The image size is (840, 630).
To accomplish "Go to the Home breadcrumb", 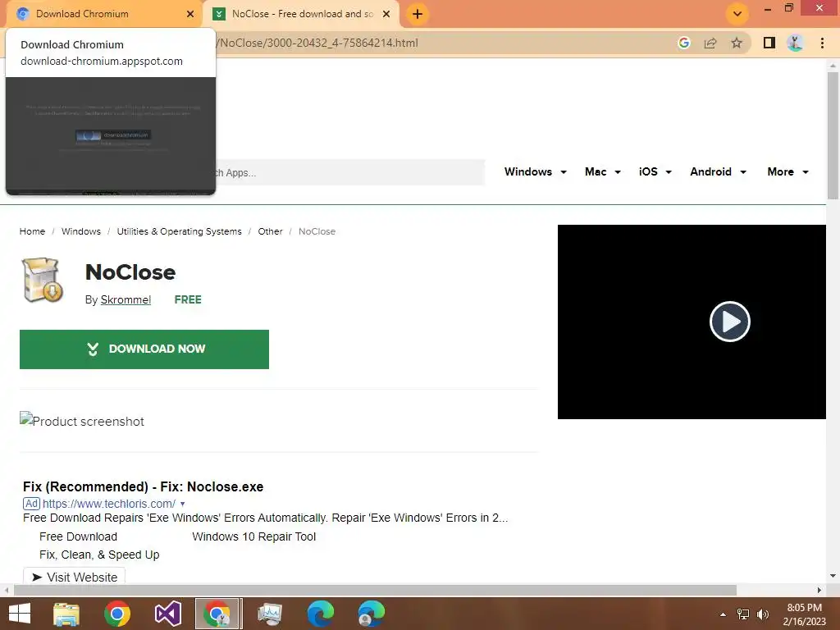I will (32, 231).
